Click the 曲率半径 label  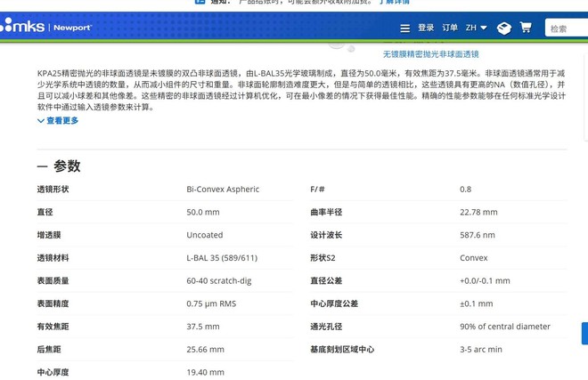tap(326, 212)
